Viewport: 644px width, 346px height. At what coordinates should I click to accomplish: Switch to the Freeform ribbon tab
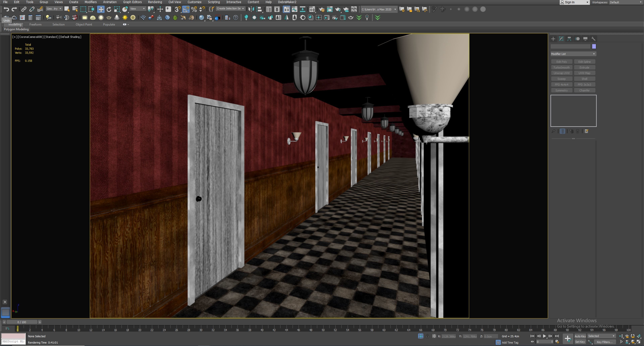(35, 24)
